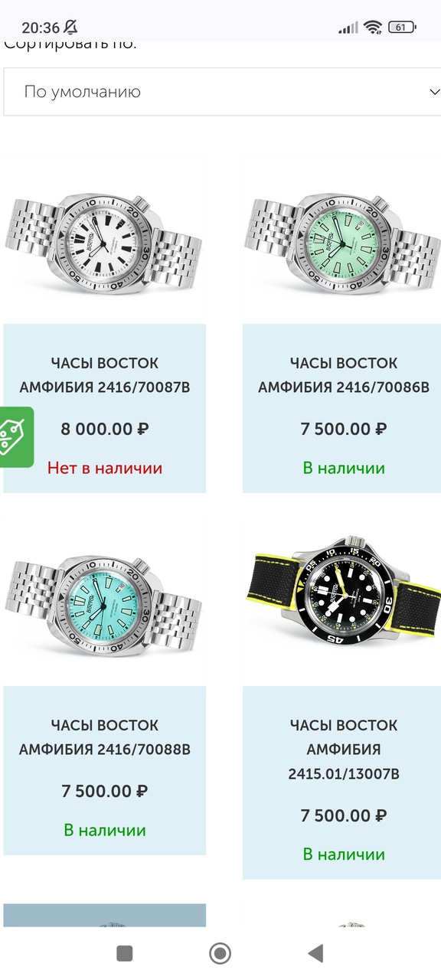This screenshot has width=441, height=980.
Task: Tap the recent apps square icon
Action: 124,952
